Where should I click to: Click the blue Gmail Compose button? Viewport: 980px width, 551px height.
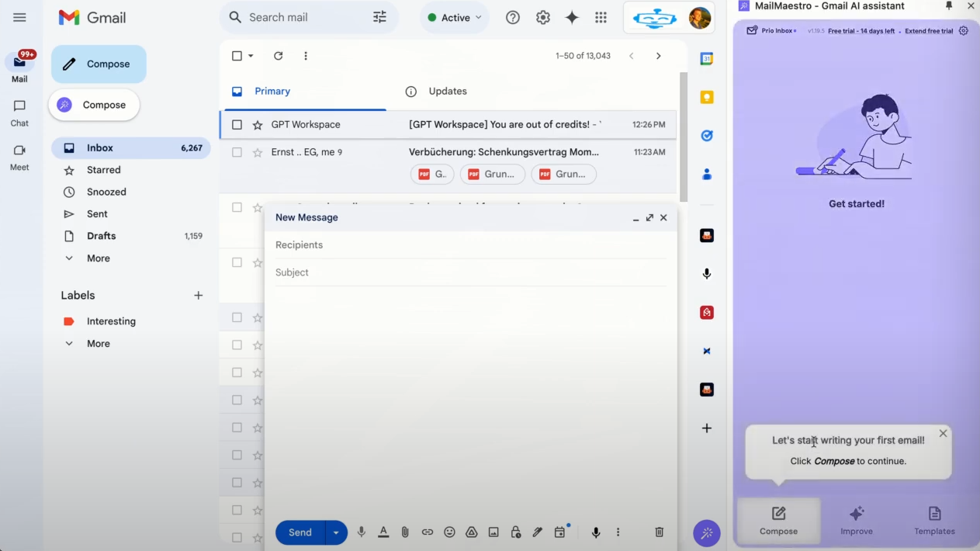pyautogui.click(x=99, y=64)
